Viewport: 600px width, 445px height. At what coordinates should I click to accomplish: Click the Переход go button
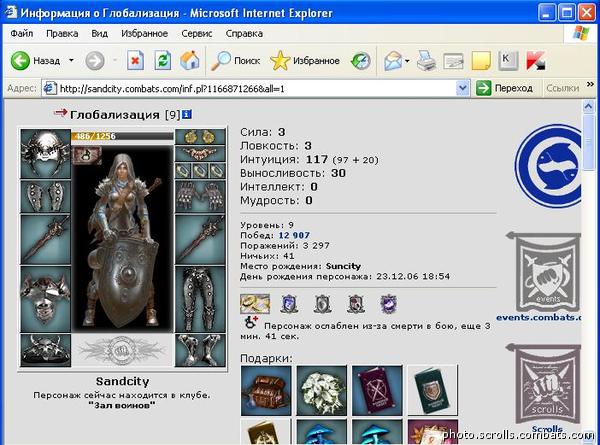[x=505, y=88]
